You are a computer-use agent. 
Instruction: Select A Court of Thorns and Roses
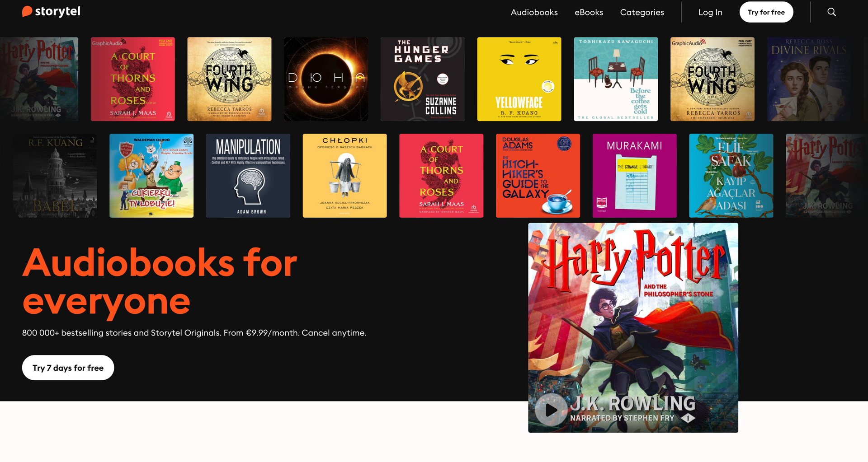(132, 79)
